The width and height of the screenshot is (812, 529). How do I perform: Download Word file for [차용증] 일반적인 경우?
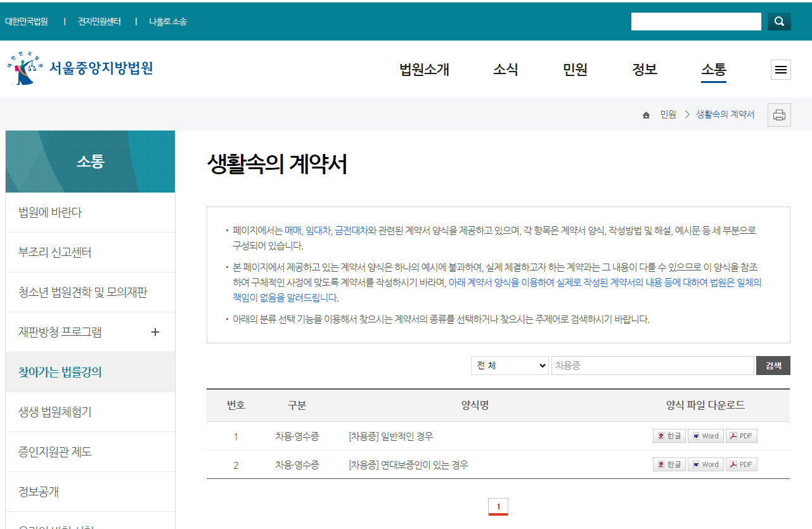pyautogui.click(x=706, y=435)
